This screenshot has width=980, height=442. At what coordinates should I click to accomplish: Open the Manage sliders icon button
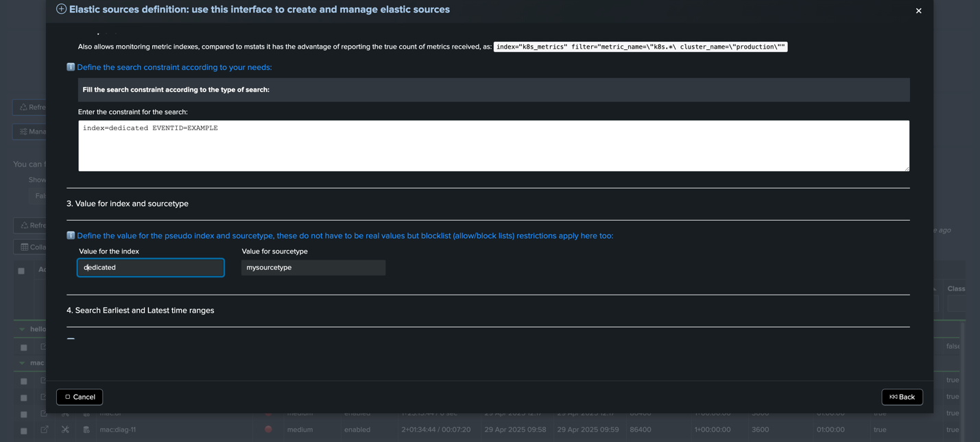tap(25, 131)
